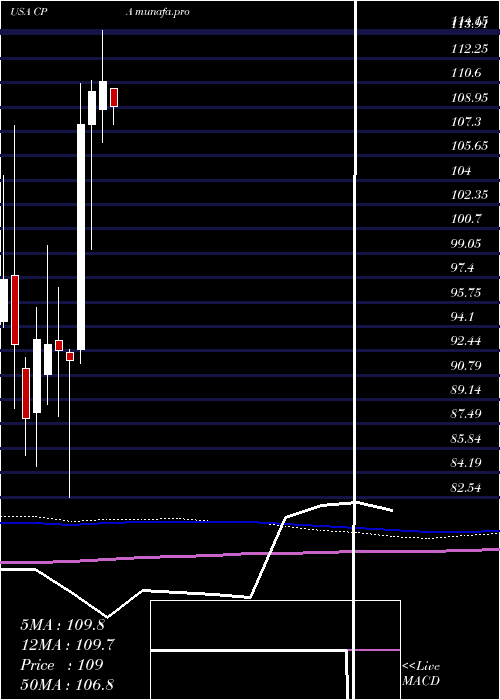The height and width of the screenshot is (700, 500).
Task: Click the munafa.pro watermark text
Action: 157,12
